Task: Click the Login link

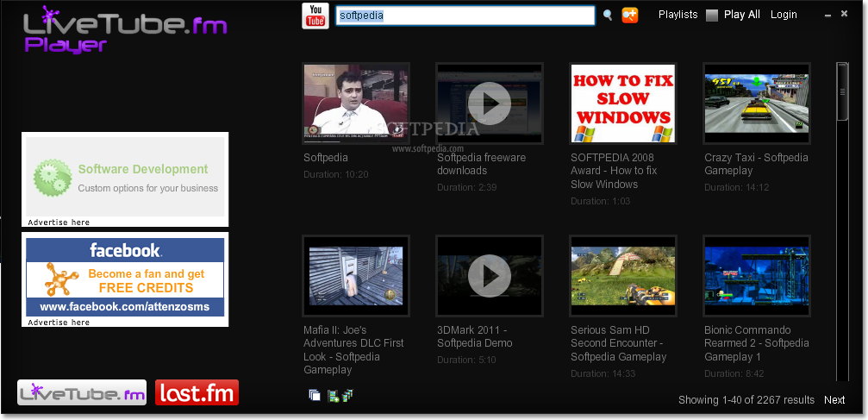Action: [784, 15]
